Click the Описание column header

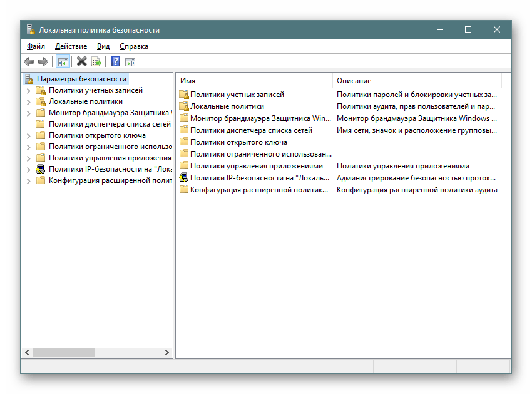click(416, 81)
